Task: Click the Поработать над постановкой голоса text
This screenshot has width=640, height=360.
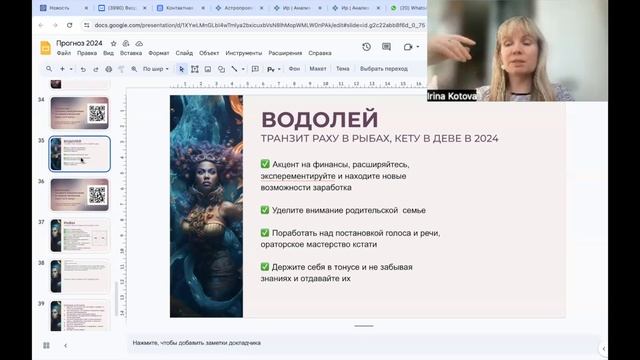Action: click(x=351, y=239)
